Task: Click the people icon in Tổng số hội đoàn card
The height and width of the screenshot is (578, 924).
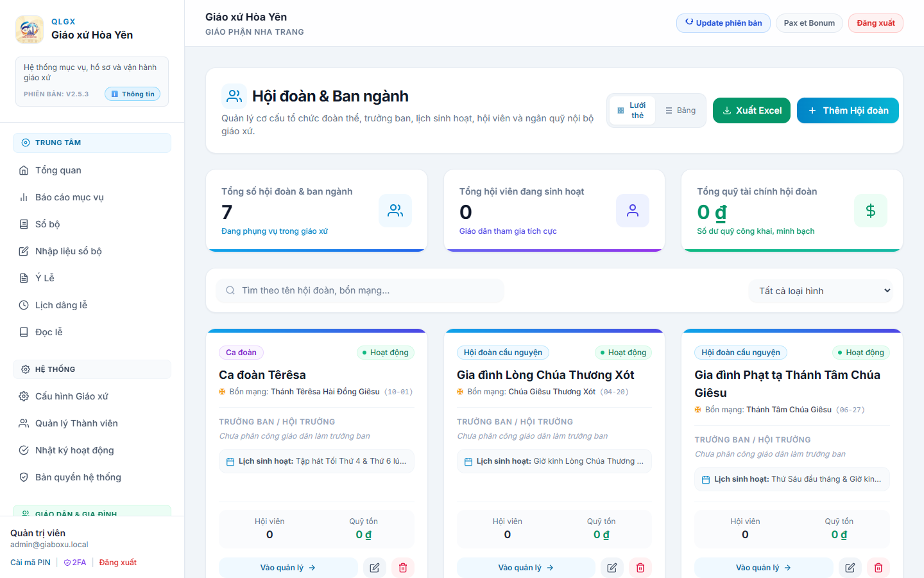Action: pos(395,211)
